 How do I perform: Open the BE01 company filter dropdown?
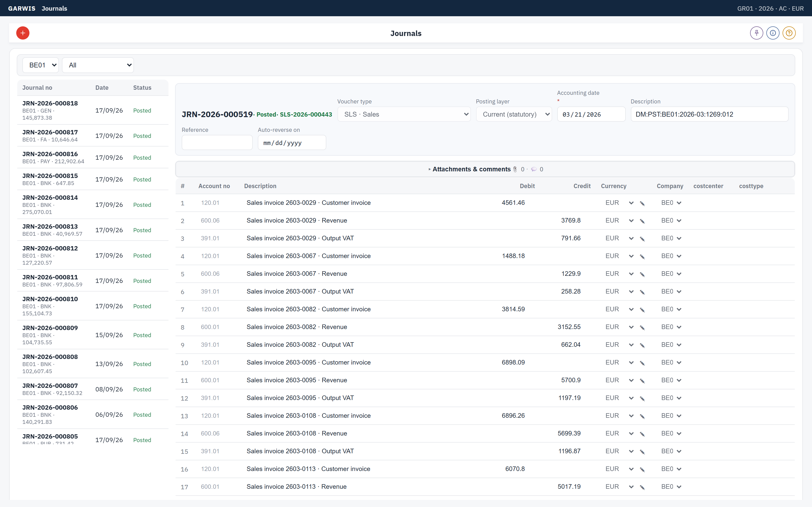[x=41, y=65]
